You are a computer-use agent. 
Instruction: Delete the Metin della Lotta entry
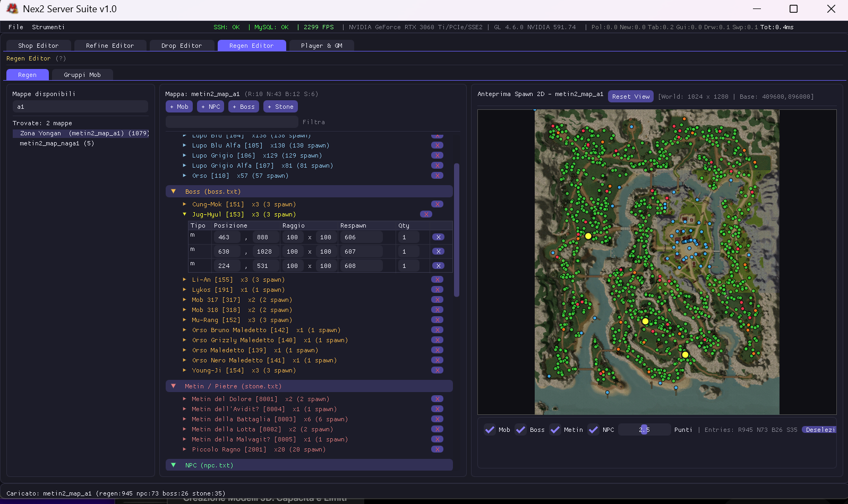(437, 429)
